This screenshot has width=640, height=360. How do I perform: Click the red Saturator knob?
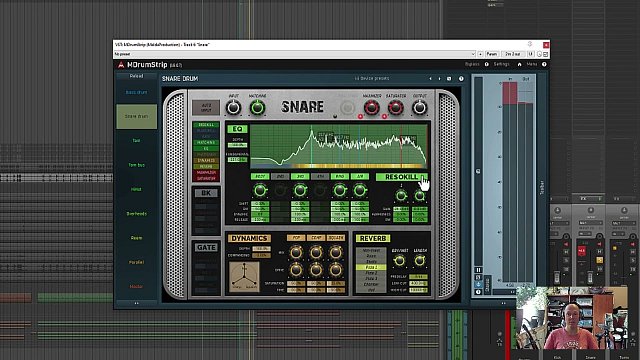coord(395,108)
